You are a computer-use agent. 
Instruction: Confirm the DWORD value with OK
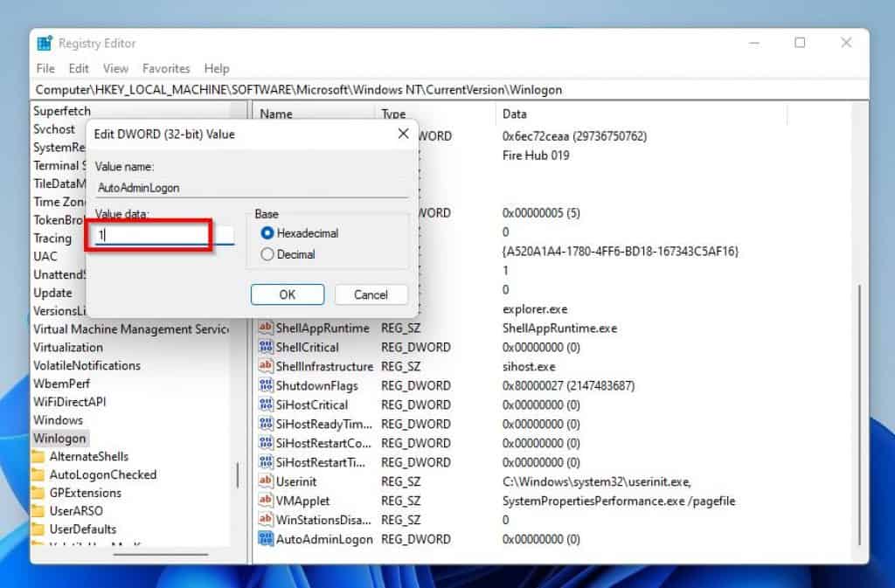pyautogui.click(x=287, y=294)
